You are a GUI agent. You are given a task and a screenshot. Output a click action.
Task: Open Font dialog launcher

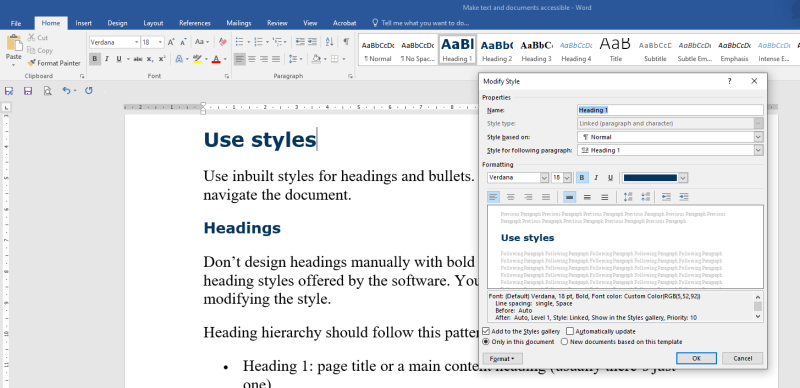227,76
